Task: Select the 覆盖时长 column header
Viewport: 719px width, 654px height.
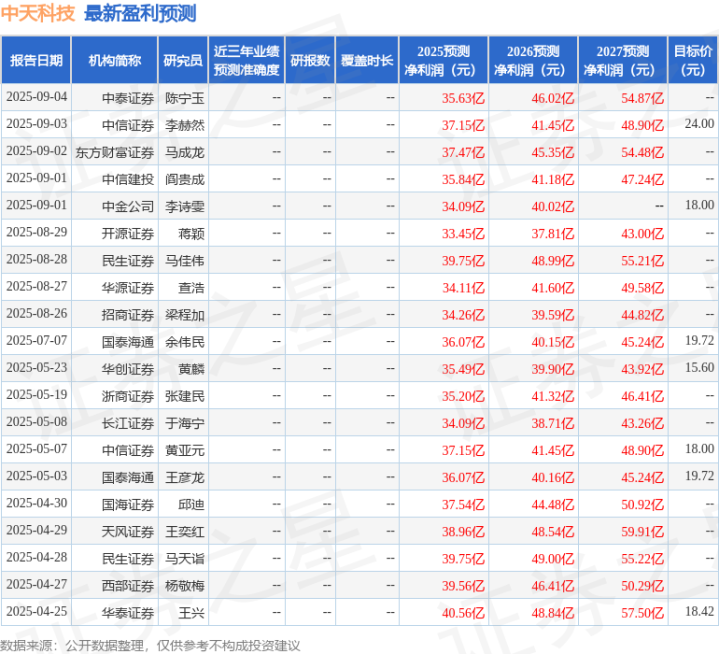Action: click(366, 60)
